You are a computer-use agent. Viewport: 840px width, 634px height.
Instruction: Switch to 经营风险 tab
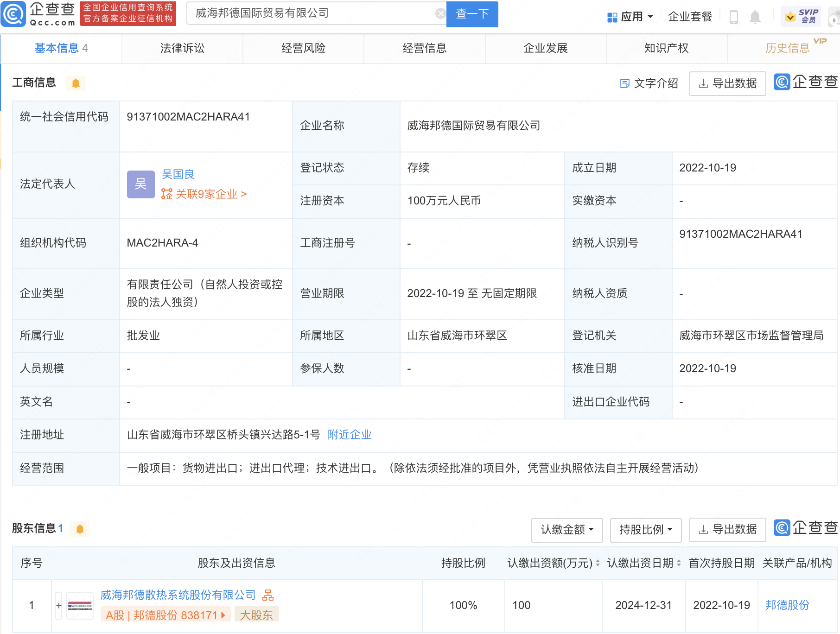click(303, 48)
